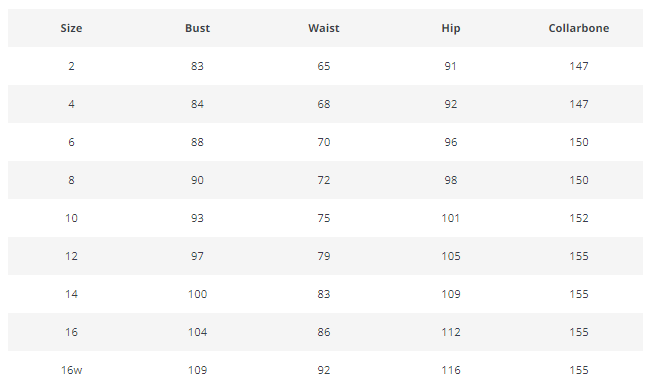Click bust value 100 for size 14
The width and height of the screenshot is (649, 387).
pos(197,294)
